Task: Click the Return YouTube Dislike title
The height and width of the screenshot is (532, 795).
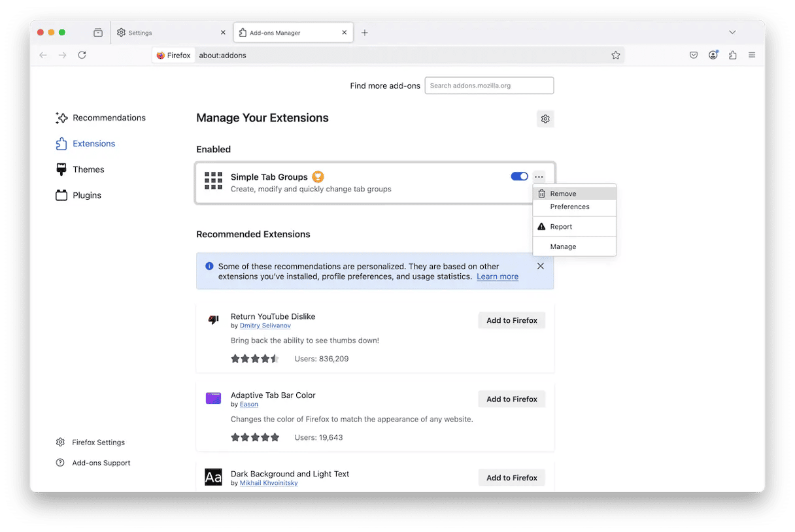Action: click(273, 316)
